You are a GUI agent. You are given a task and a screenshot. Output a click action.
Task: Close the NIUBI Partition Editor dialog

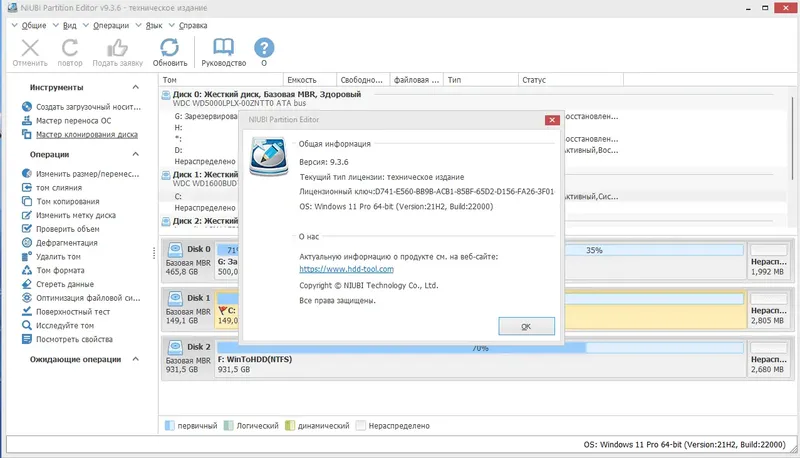tap(552, 120)
